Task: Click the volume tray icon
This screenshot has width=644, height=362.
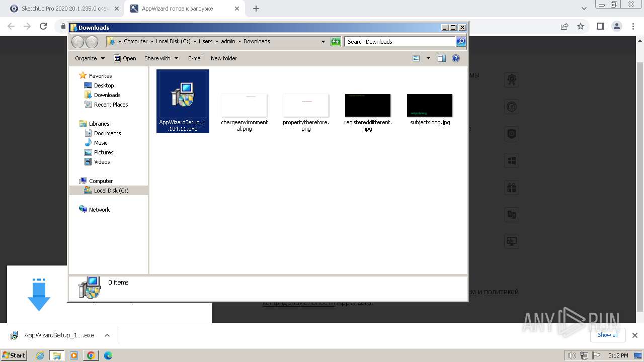Action: pyautogui.click(x=572, y=355)
